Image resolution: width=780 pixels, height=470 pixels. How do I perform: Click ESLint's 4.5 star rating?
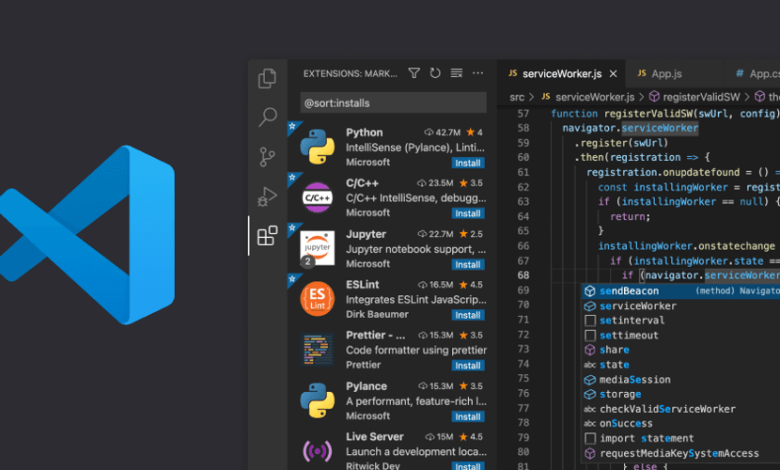click(x=471, y=284)
